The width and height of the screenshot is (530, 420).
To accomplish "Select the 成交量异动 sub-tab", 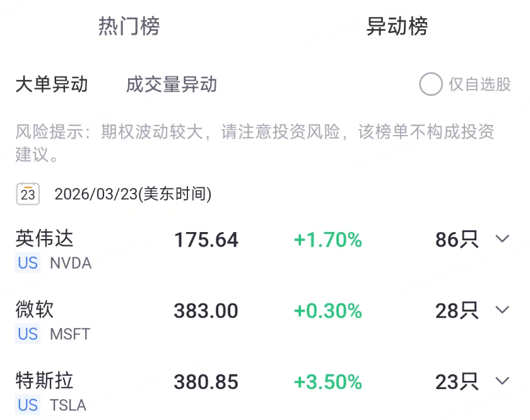I will pos(172,85).
